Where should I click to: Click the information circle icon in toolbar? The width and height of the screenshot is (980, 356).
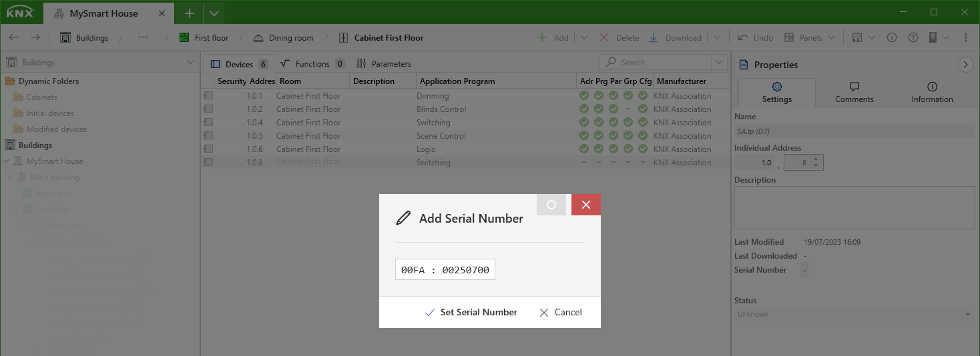pos(892,38)
